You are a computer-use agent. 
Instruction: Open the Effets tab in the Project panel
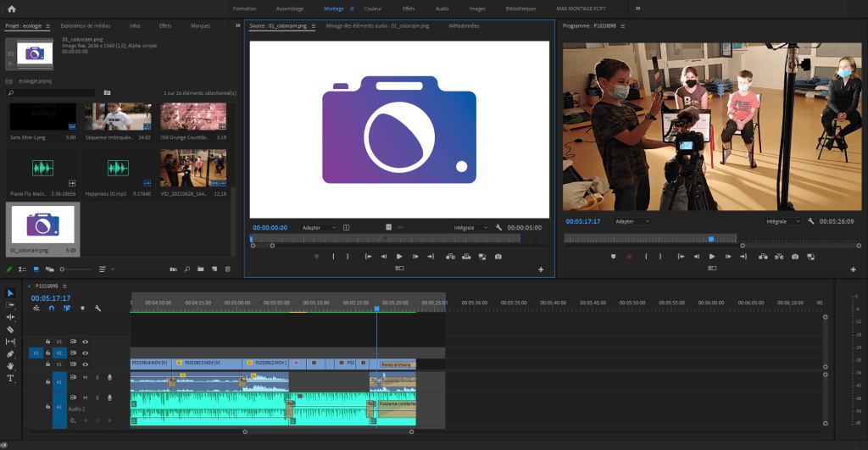click(164, 26)
